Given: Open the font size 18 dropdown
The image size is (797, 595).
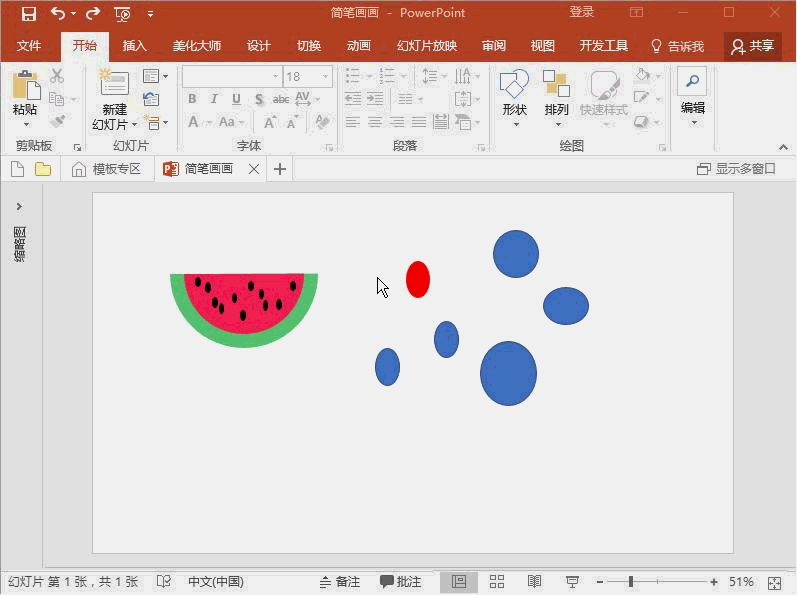Looking at the screenshot, I should click(x=325, y=77).
